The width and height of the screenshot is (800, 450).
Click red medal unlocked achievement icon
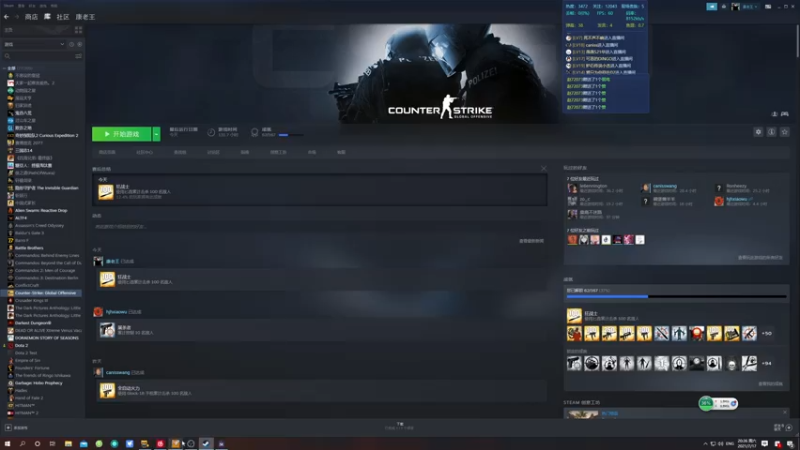(696, 333)
